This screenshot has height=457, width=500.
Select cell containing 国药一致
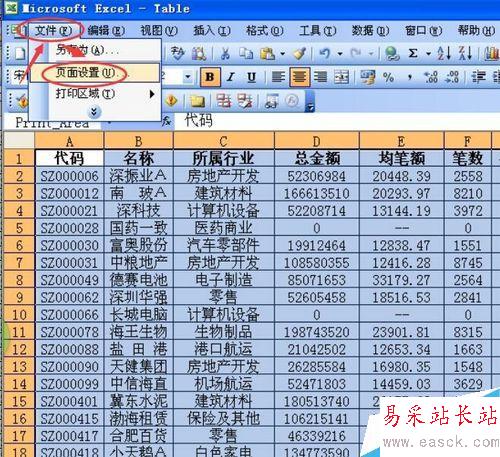click(139, 228)
